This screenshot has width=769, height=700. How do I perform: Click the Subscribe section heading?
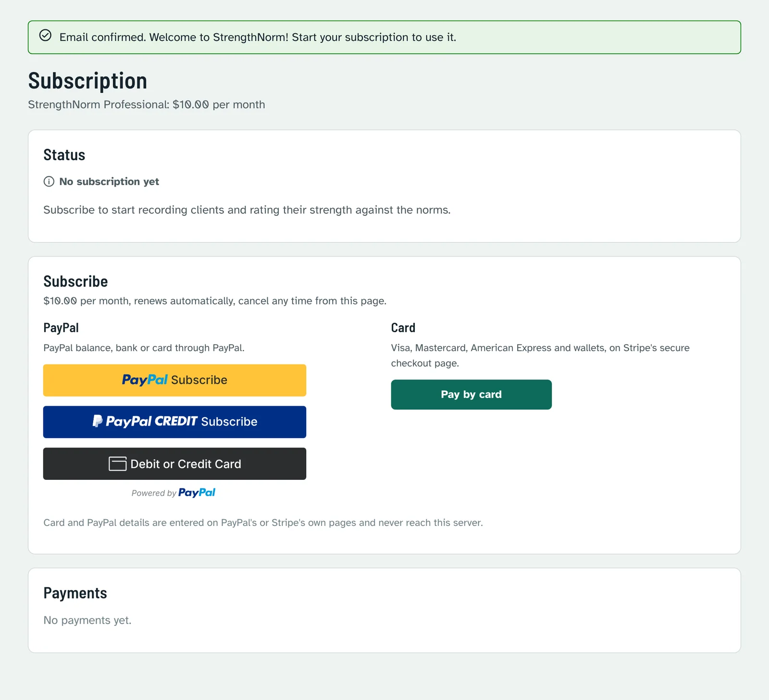[x=75, y=281]
